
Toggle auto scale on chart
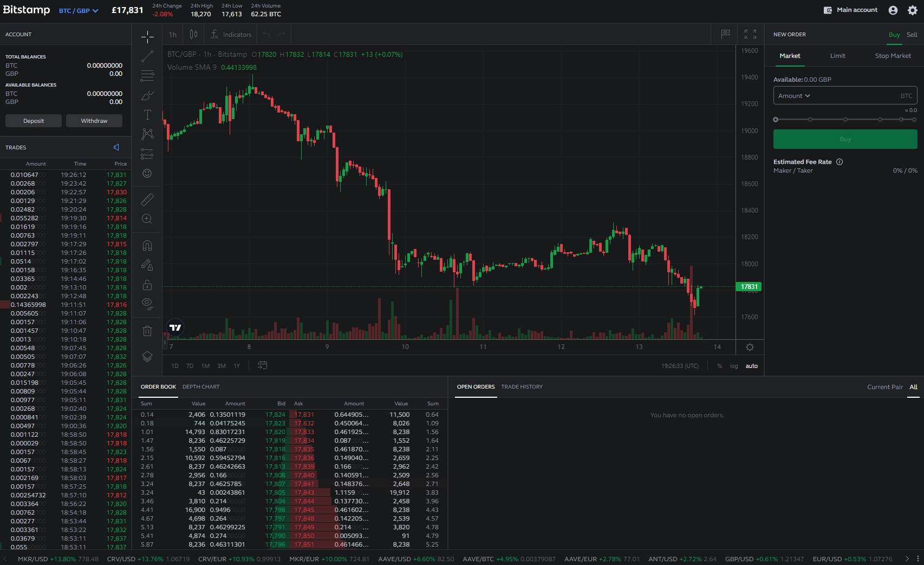pos(752,366)
